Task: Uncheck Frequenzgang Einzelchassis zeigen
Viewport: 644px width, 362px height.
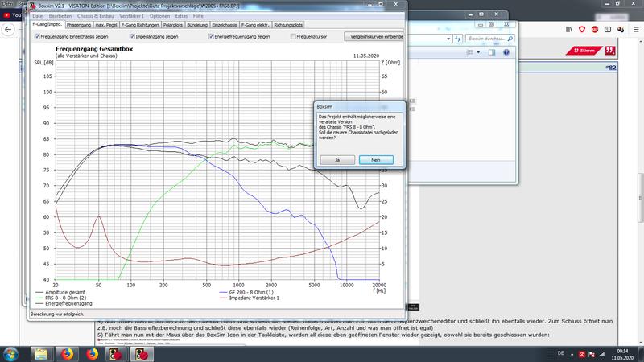Action: coord(38,36)
